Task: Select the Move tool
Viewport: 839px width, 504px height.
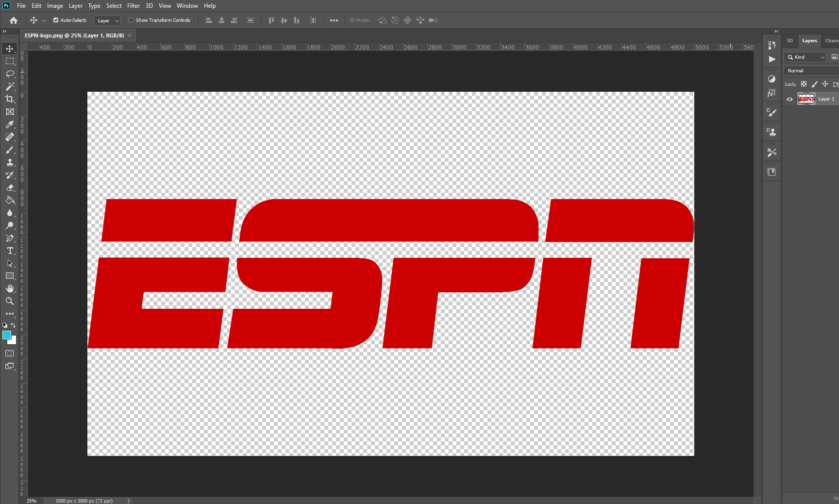Action: [x=10, y=49]
